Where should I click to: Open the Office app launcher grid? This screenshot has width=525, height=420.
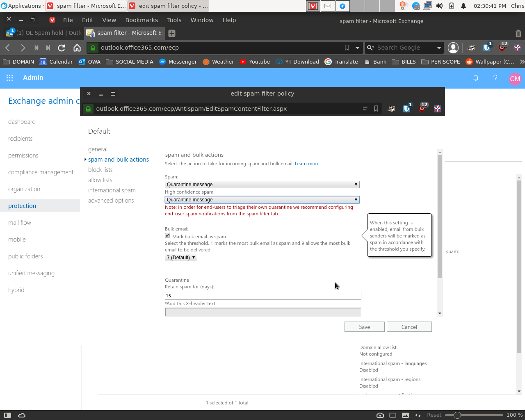(10, 78)
